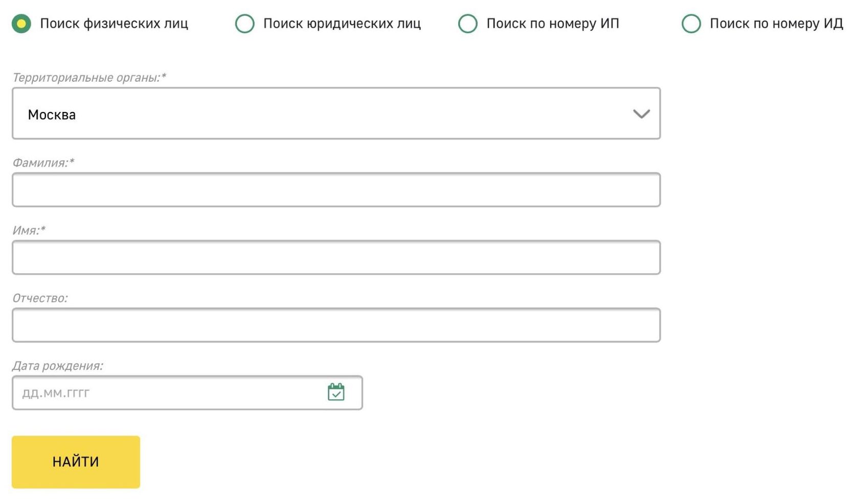Open the region dropdown showing "Москва"

point(327,113)
